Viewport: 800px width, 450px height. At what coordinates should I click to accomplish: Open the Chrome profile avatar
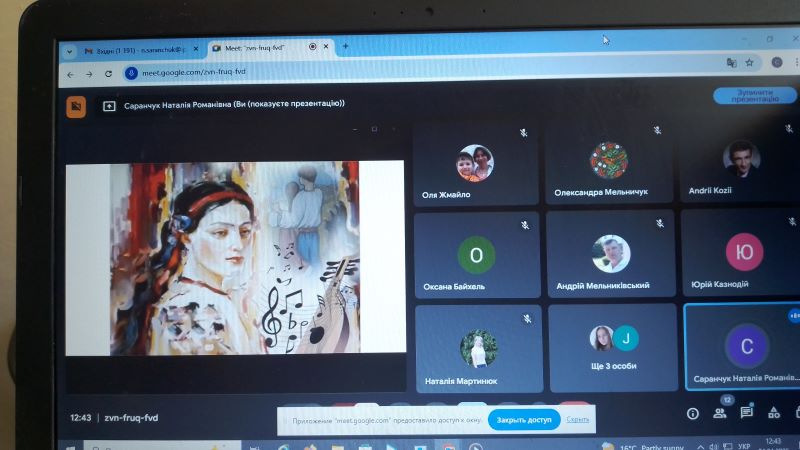click(x=777, y=62)
